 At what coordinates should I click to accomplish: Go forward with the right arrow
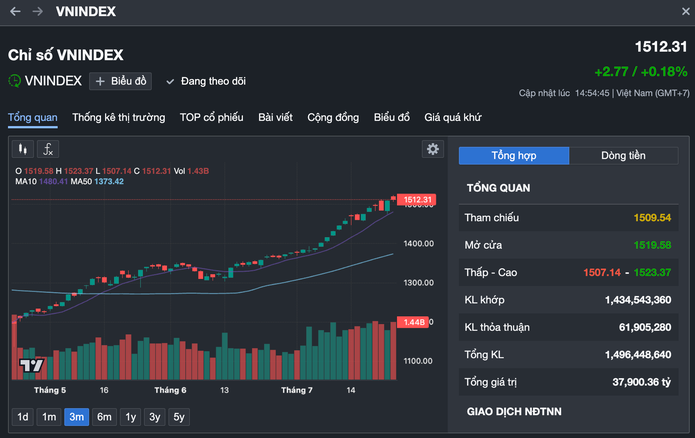[x=38, y=11]
